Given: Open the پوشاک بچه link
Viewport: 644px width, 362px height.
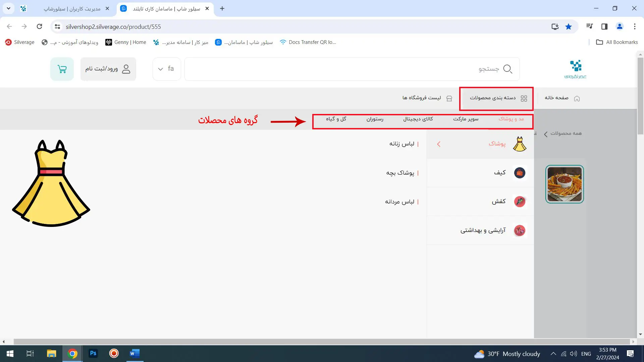Looking at the screenshot, I should point(400,173).
